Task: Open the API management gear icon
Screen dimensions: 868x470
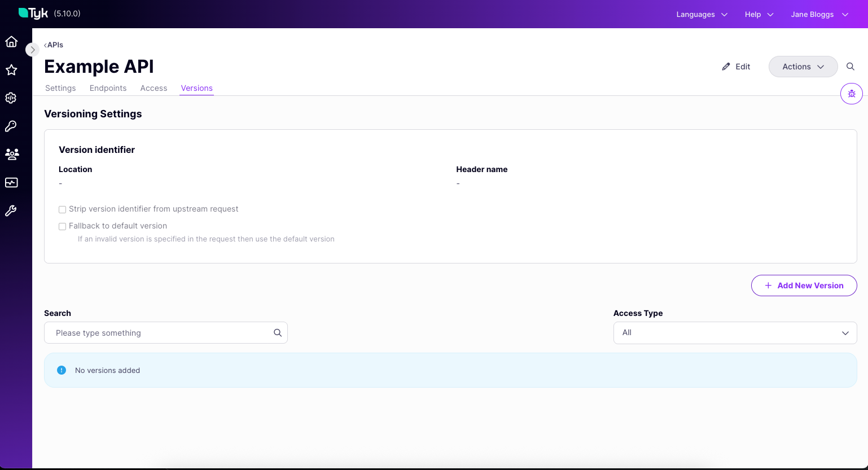Action: click(x=11, y=98)
